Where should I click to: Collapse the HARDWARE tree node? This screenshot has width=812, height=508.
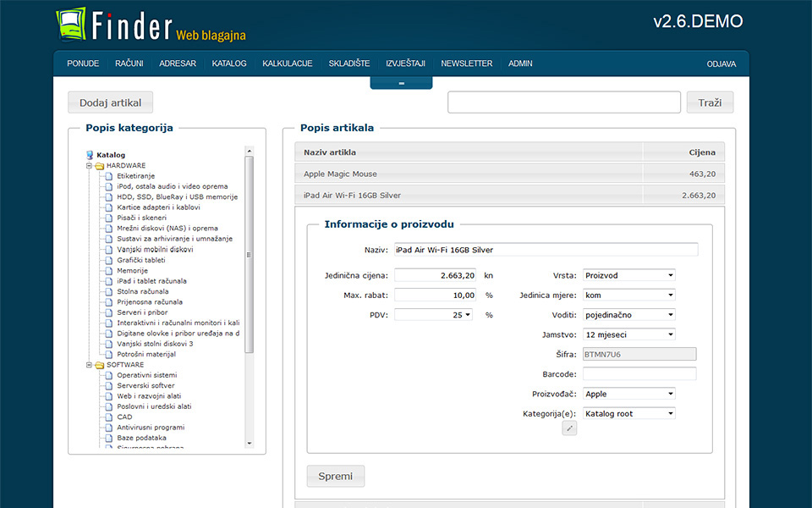tap(89, 166)
